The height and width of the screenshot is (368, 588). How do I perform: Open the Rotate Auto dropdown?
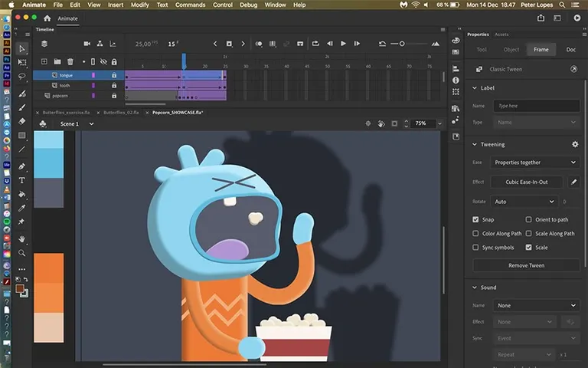(x=524, y=202)
